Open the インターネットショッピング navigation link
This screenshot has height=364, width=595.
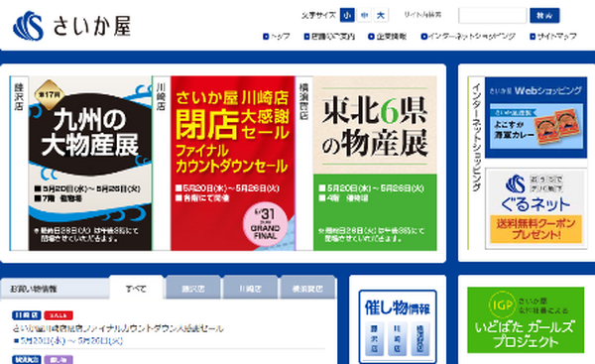[x=468, y=37]
